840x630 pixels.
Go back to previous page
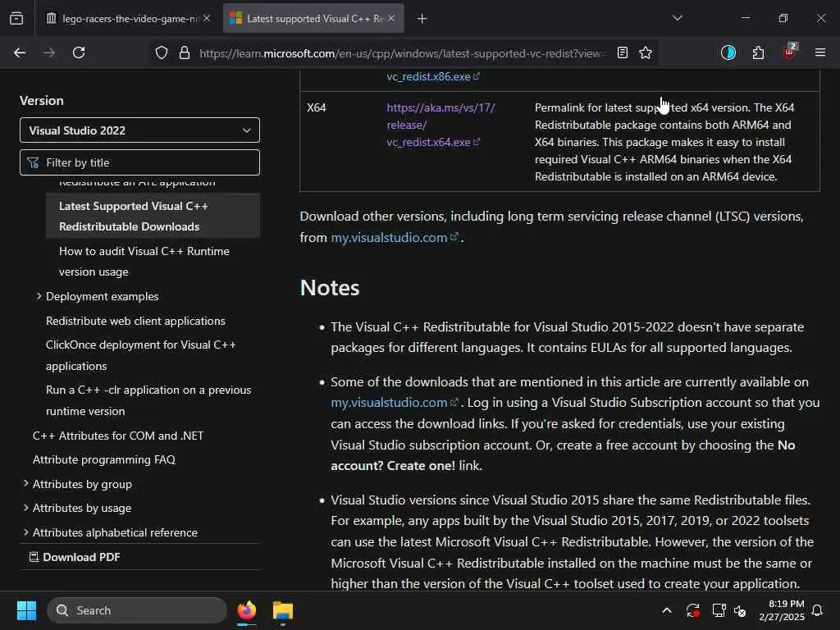(x=20, y=52)
